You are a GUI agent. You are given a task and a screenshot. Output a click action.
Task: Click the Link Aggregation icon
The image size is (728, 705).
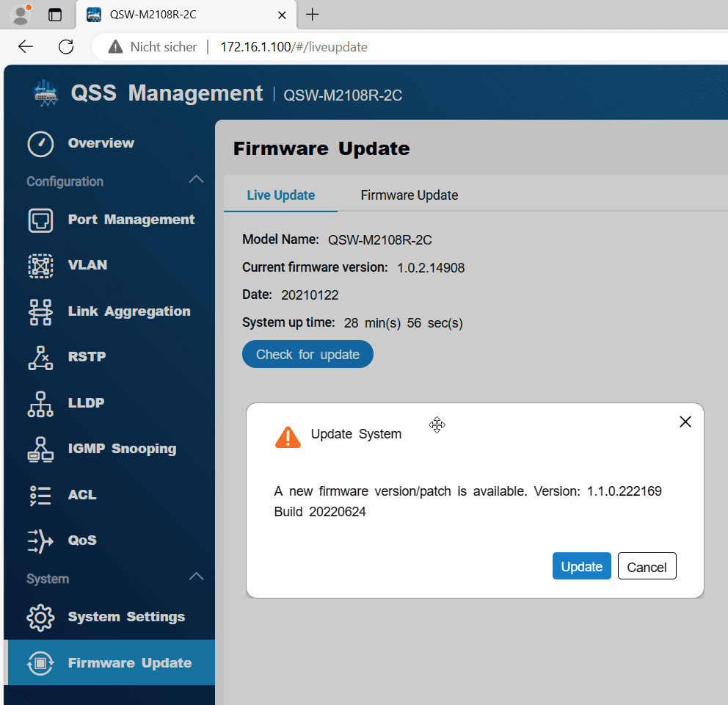40,312
